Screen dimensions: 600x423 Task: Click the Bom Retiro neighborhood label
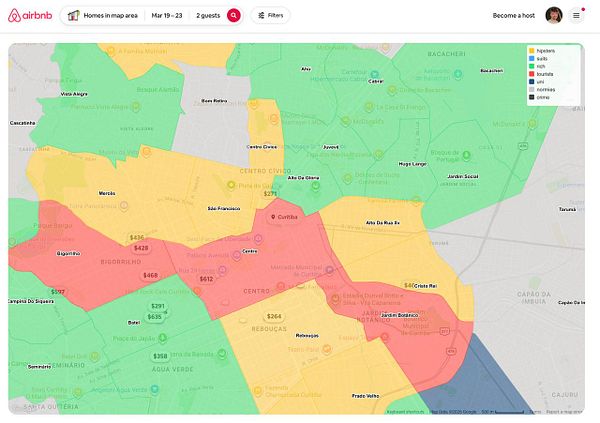(214, 101)
